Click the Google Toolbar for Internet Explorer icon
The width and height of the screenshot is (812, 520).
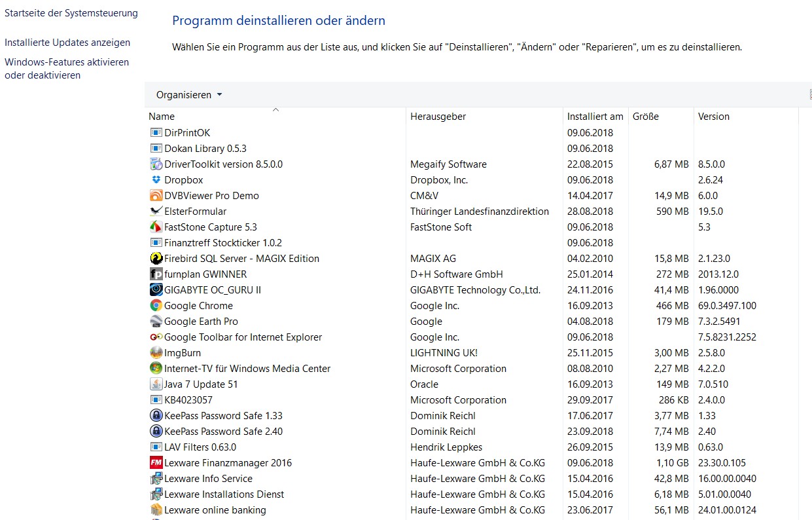point(156,337)
